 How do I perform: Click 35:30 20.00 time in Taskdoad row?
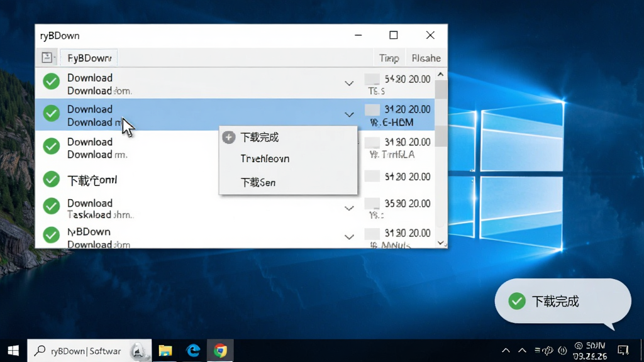[x=408, y=204]
